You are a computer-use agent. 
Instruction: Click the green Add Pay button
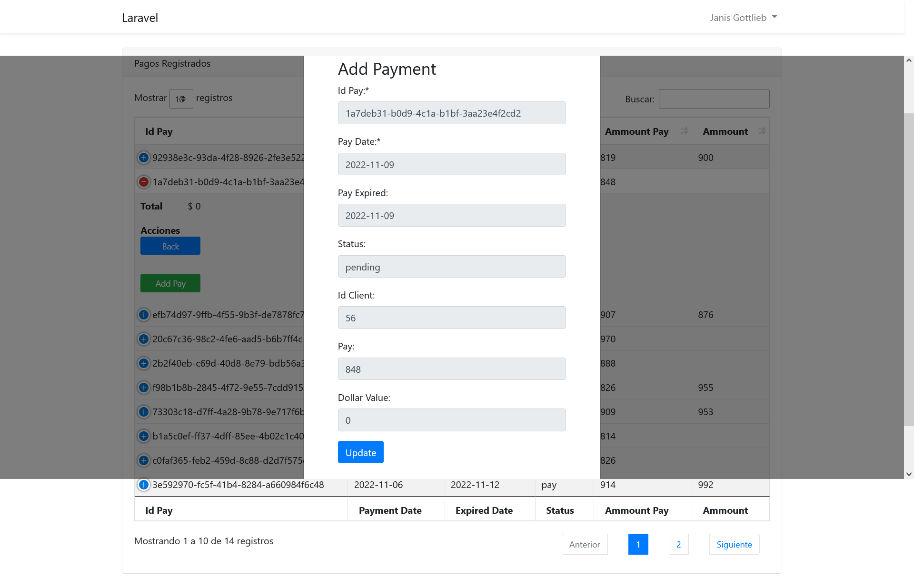pyautogui.click(x=170, y=283)
